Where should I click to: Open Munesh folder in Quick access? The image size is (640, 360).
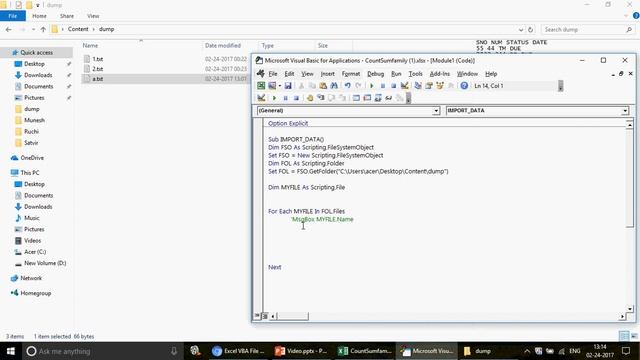point(34,120)
